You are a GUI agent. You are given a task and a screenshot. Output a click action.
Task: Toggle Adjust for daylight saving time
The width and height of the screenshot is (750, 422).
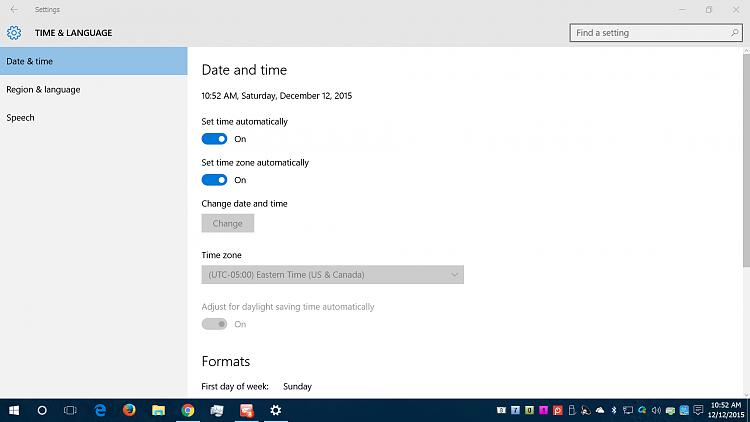click(x=214, y=324)
